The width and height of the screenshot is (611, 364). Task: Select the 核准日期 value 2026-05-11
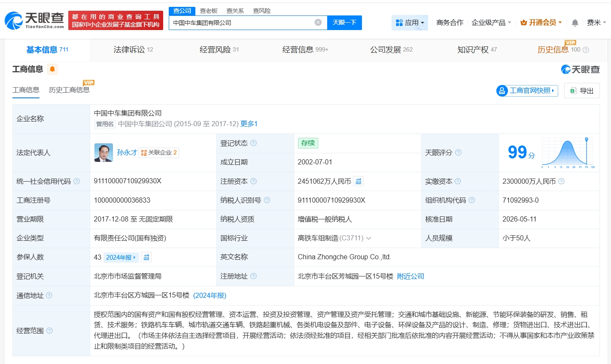520,219
